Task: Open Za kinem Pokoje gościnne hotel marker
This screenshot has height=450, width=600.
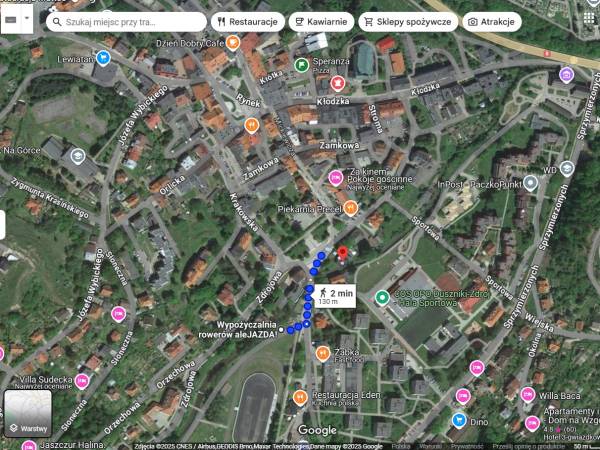Action: coord(336,176)
